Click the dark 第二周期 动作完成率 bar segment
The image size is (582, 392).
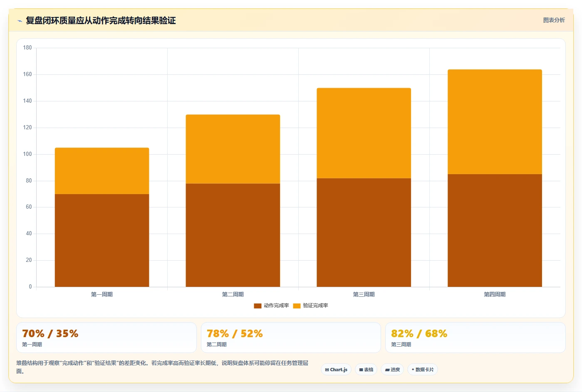pos(233,235)
